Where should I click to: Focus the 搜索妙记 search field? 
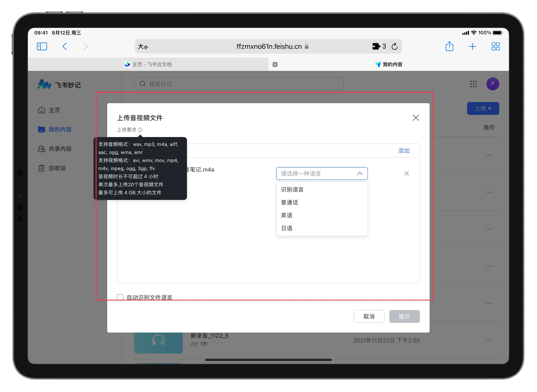pos(239,84)
